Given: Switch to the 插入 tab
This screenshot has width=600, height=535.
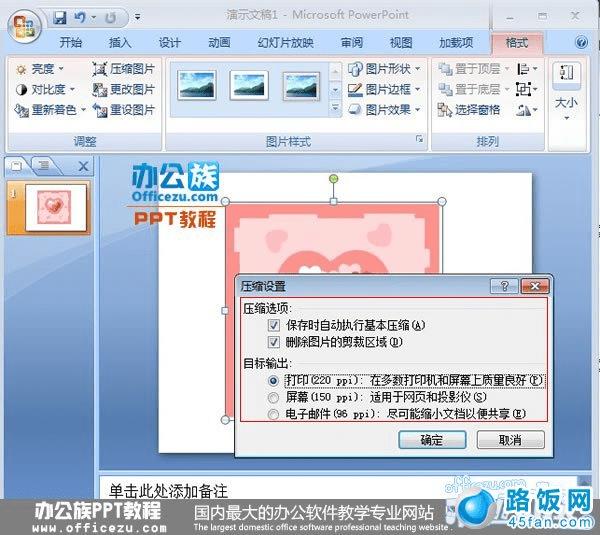Looking at the screenshot, I should click(120, 42).
